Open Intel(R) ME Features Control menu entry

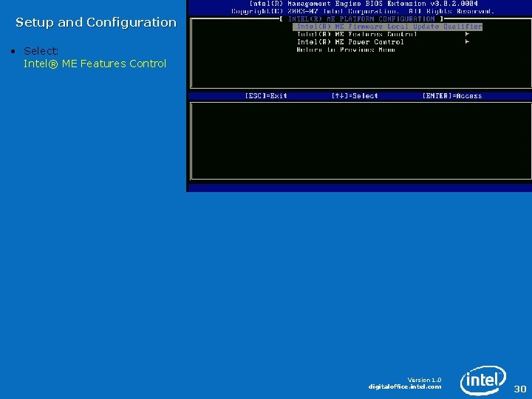[357, 34]
